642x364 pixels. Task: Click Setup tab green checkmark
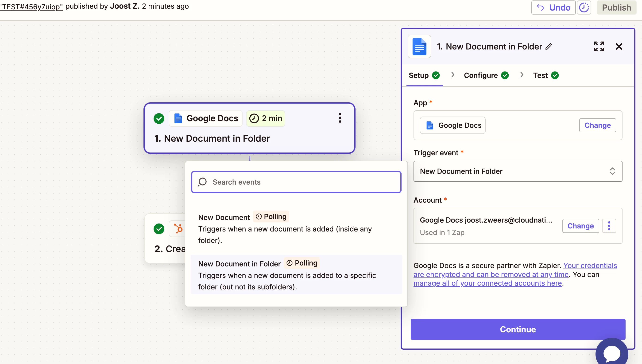click(x=436, y=75)
